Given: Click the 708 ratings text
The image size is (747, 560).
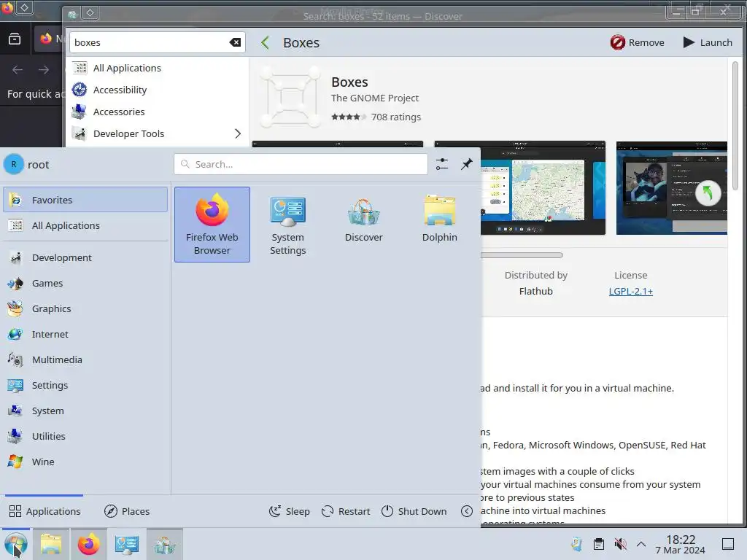Looking at the screenshot, I should [x=396, y=117].
